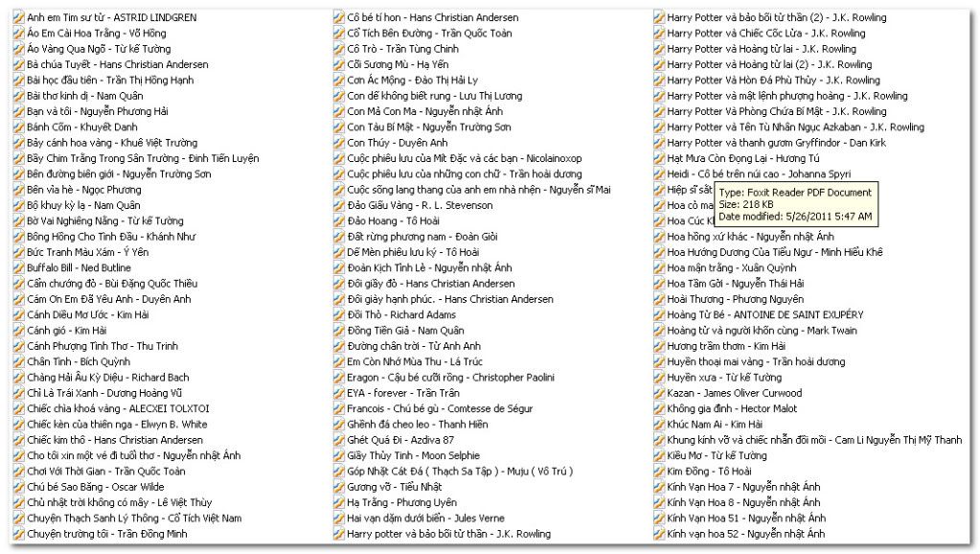Select "Bài học đầu tiên - Trần Thị Hồng Hạnh"
This screenshot has height=554, width=980.
pos(110,81)
